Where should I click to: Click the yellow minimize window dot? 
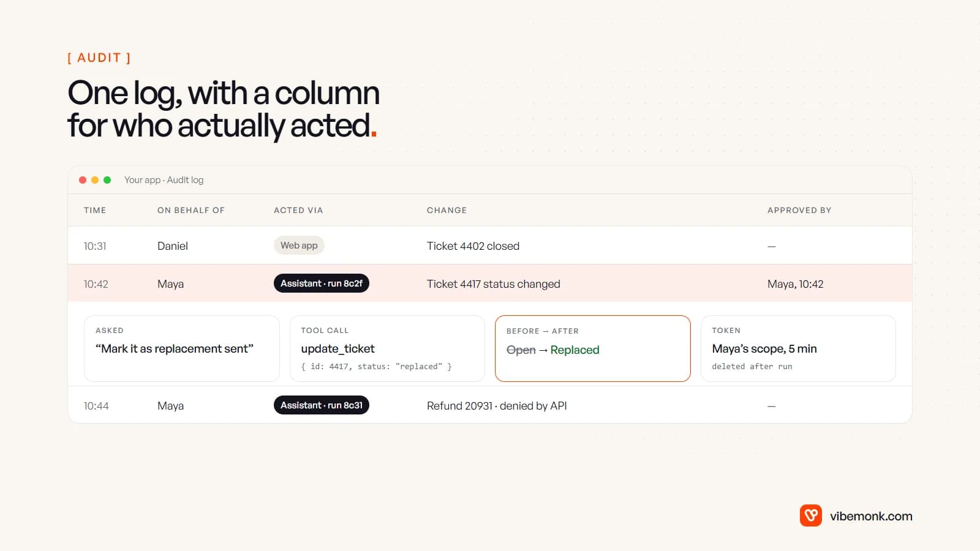[95, 180]
